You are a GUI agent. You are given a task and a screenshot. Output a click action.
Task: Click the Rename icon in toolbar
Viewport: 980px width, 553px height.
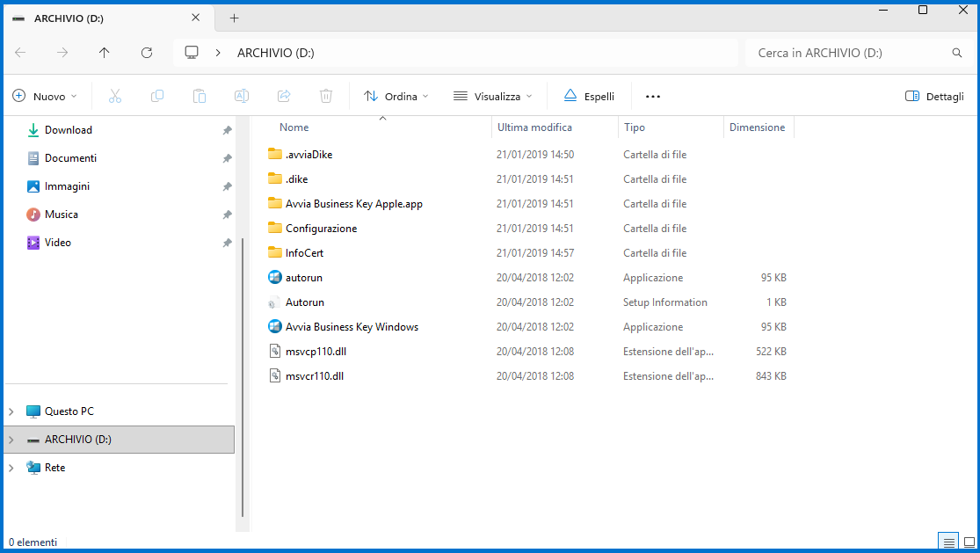pos(241,96)
